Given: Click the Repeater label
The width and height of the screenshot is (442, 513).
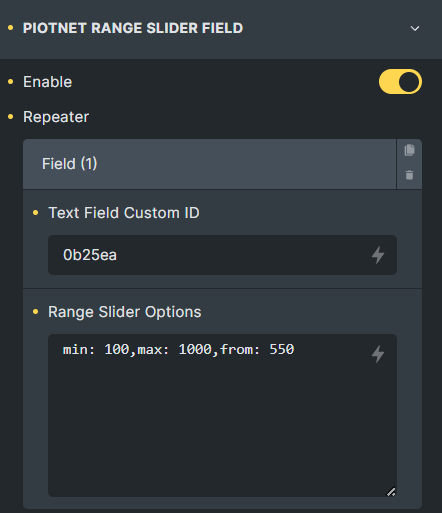Looking at the screenshot, I should (x=56, y=117).
